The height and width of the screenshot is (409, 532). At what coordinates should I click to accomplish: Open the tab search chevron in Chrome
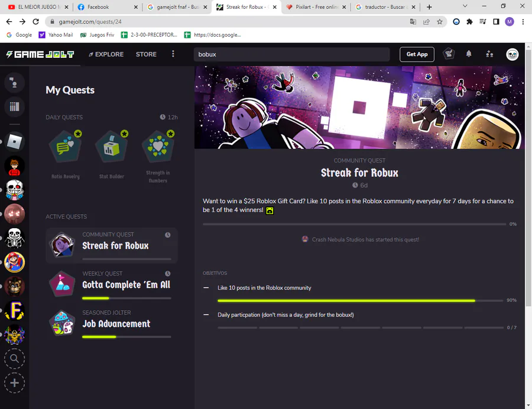465,6
